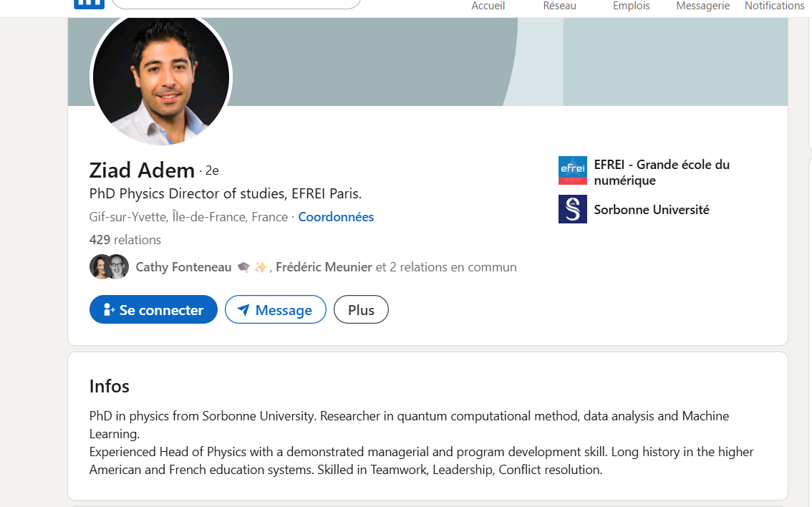Open the Réseau navigation item

559,6
